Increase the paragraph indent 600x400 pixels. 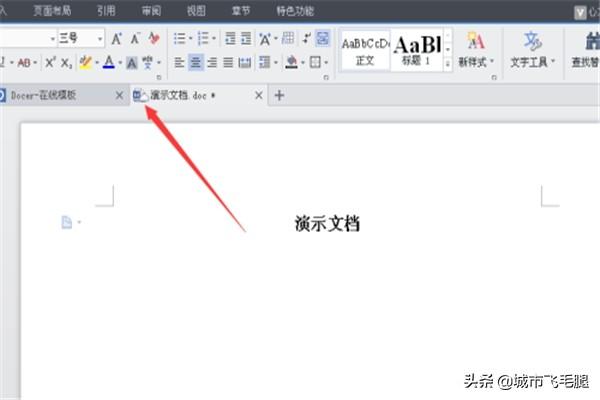[246, 39]
